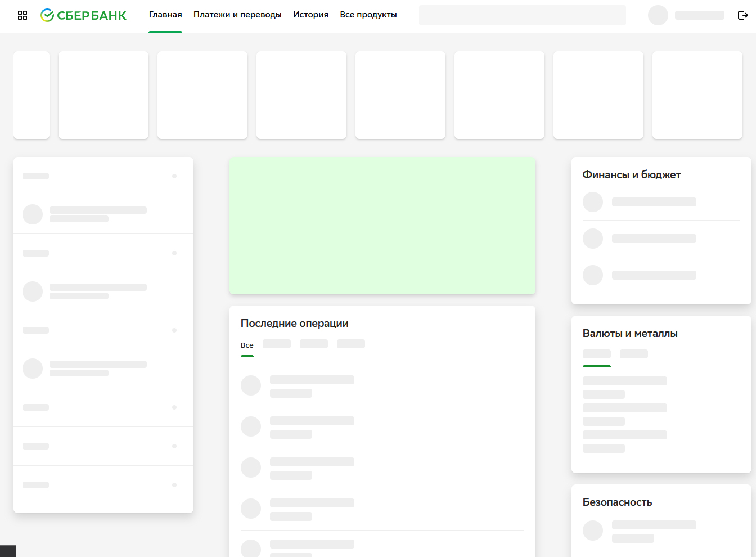Click the round icon in Безопасность card

click(593, 531)
